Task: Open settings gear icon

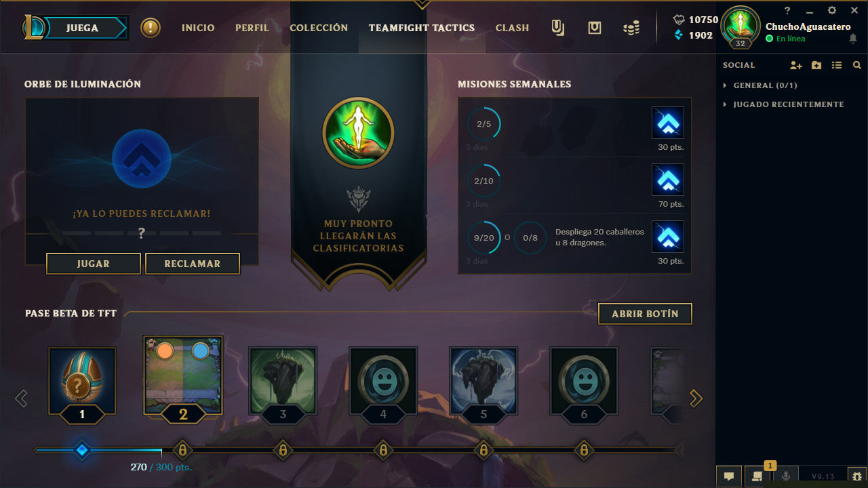Action: [832, 10]
